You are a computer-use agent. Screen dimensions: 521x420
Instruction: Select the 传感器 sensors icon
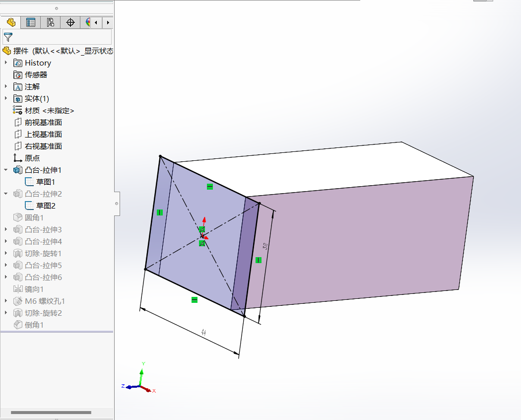(17, 75)
